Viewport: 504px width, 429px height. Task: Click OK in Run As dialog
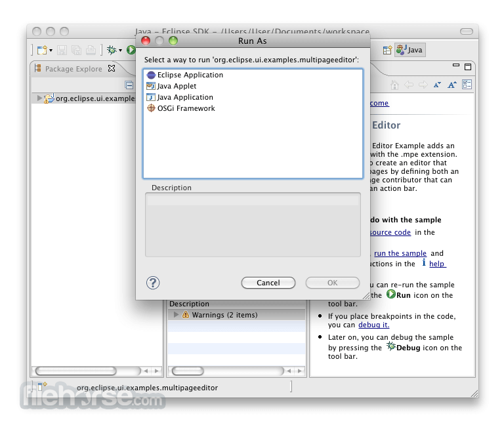[x=332, y=283]
